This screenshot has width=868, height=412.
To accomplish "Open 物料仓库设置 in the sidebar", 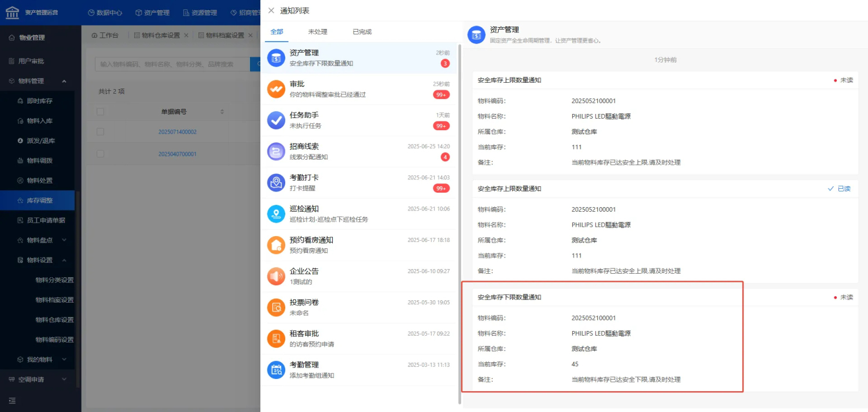I will click(54, 319).
